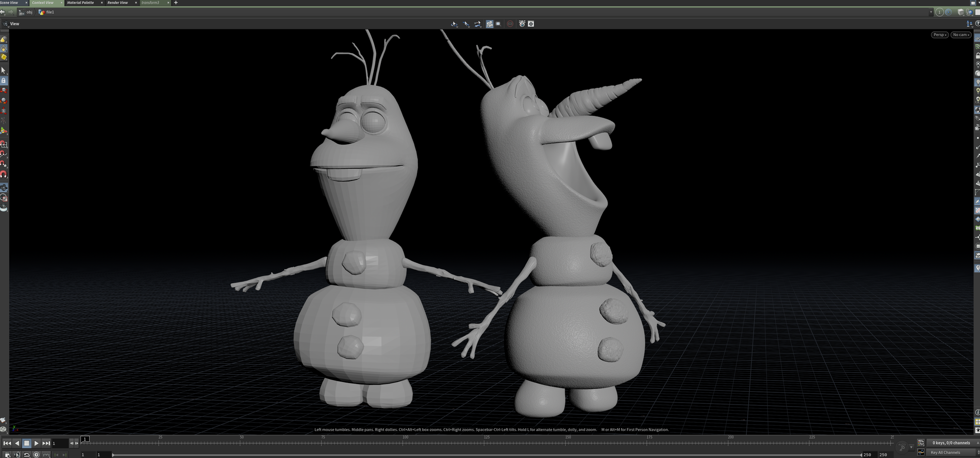This screenshot has width=980, height=458.
Task: Select the Rotate tool in left toolbar
Action: (x=3, y=101)
